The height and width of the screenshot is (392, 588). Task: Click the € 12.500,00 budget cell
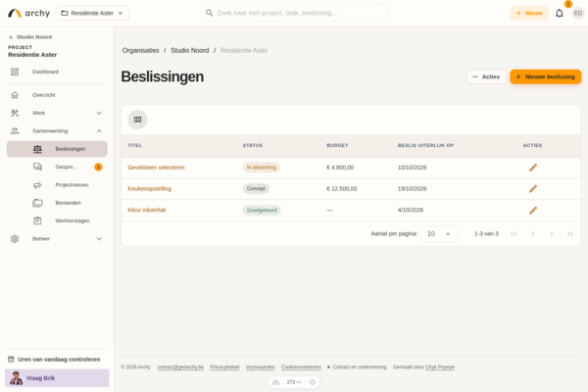(342, 189)
